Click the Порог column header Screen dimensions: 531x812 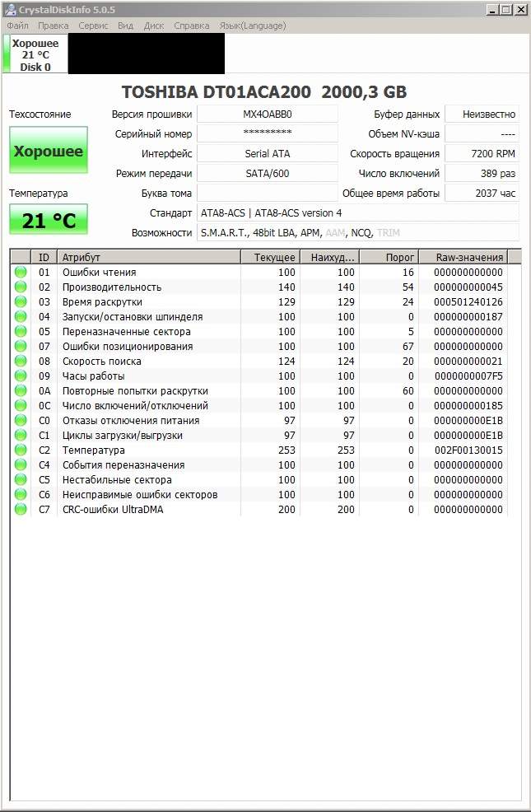click(389, 257)
